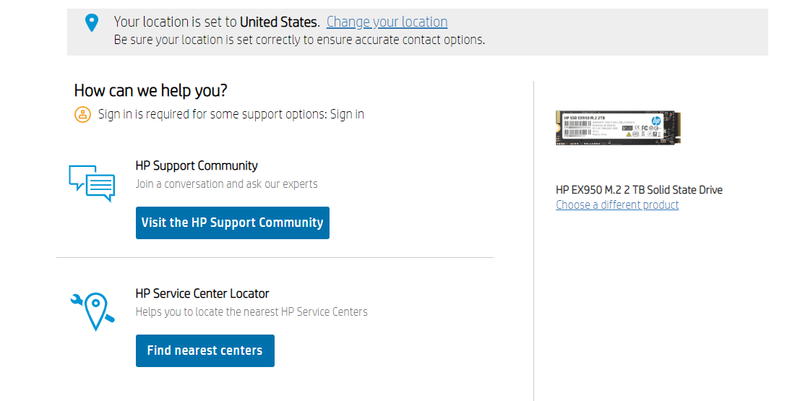Screen dimensions: 800x401
Task: Click the chat bubbles community icon
Action: coord(92,182)
